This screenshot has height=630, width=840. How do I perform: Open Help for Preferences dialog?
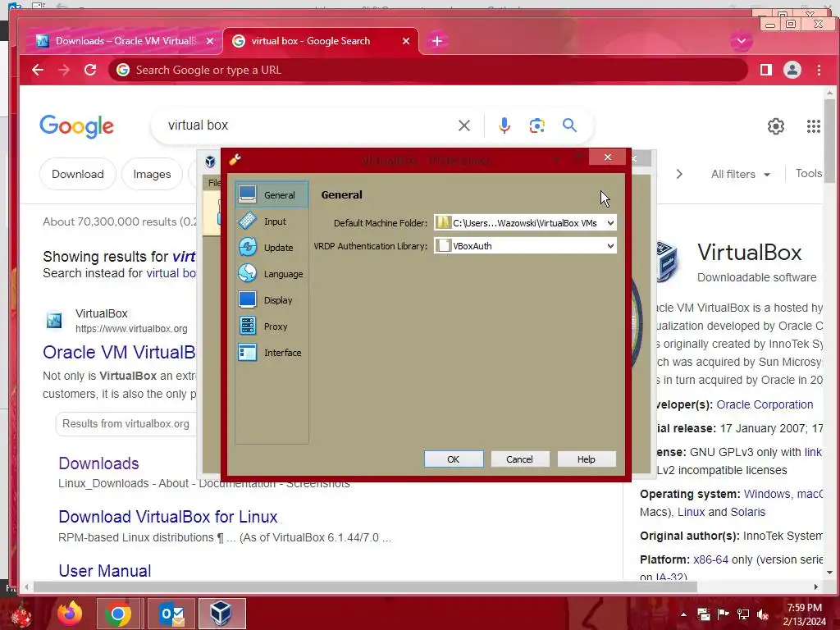tap(586, 459)
